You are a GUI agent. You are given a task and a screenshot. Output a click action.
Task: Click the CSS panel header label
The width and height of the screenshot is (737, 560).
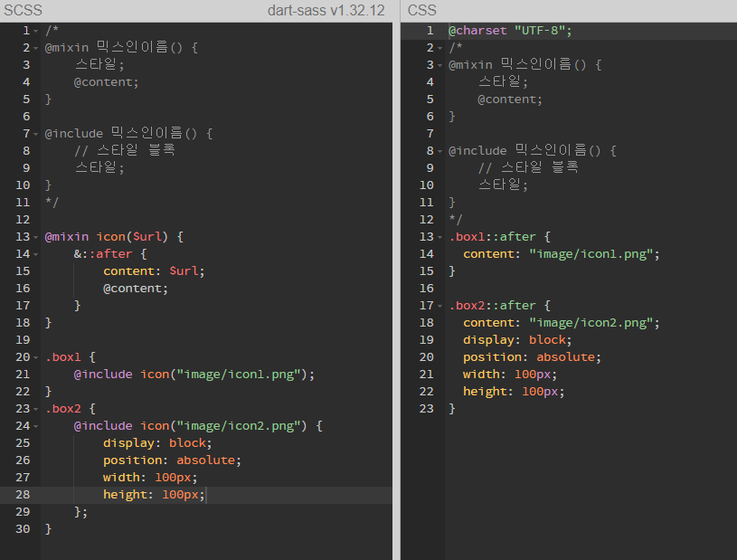(x=422, y=10)
